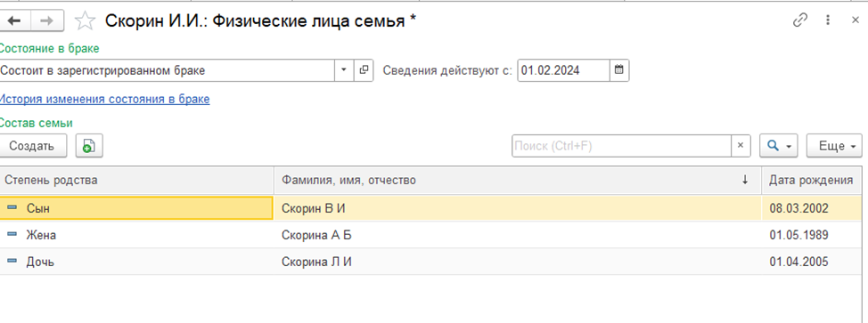Open the calendar picker icon

[x=619, y=70]
